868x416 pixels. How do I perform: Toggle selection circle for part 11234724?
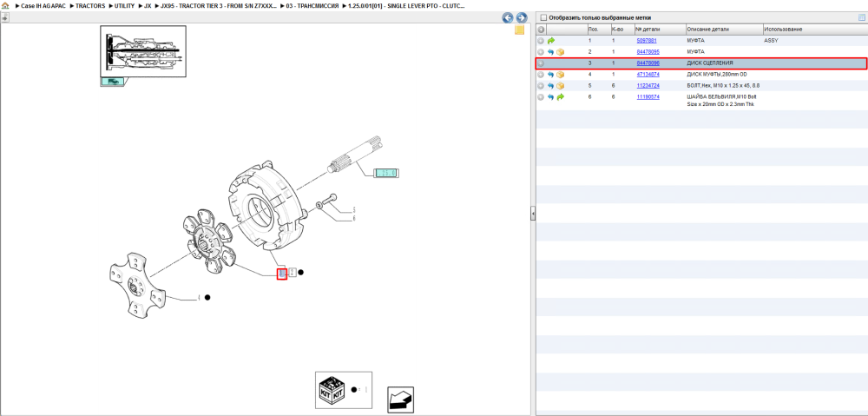(x=541, y=86)
